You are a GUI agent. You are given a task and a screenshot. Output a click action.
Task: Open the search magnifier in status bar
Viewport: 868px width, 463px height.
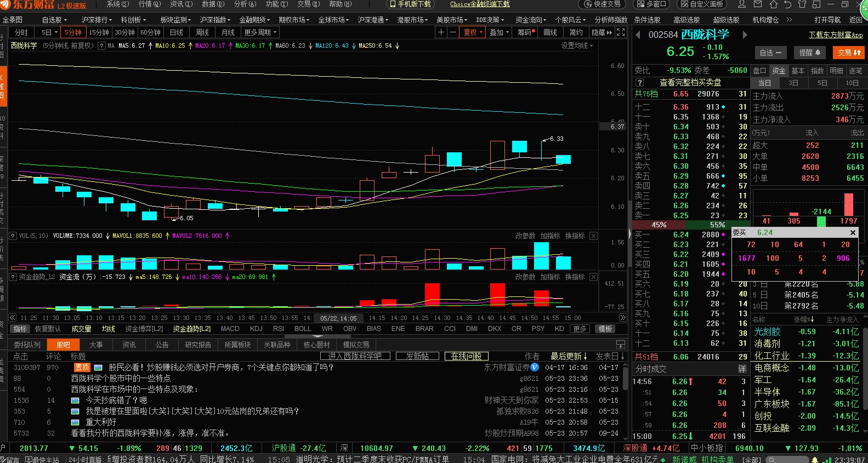point(773,460)
